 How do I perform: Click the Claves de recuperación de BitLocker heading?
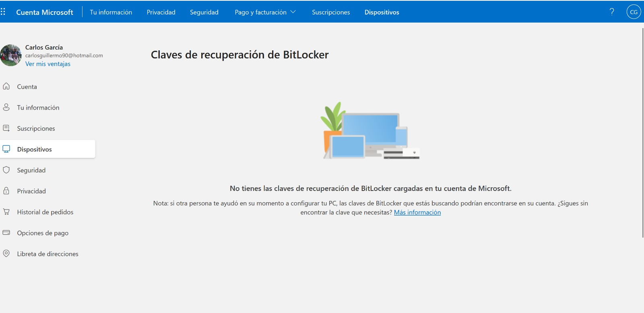[239, 55]
